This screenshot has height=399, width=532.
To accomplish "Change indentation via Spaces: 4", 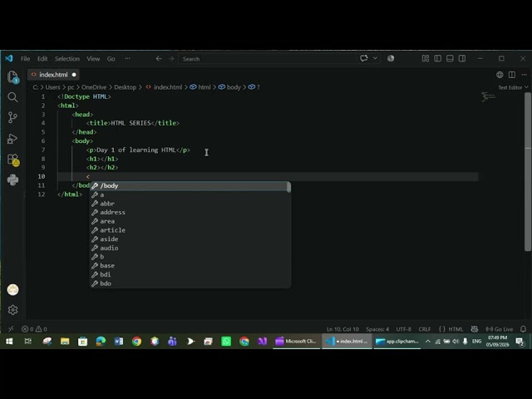I will [377, 329].
